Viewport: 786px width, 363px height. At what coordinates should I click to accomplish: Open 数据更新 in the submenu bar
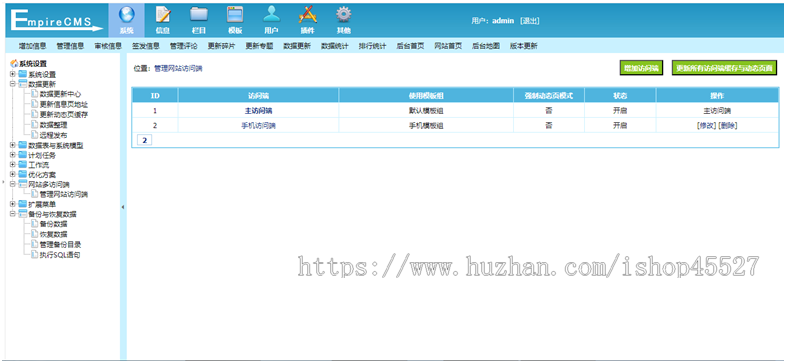[x=297, y=46]
